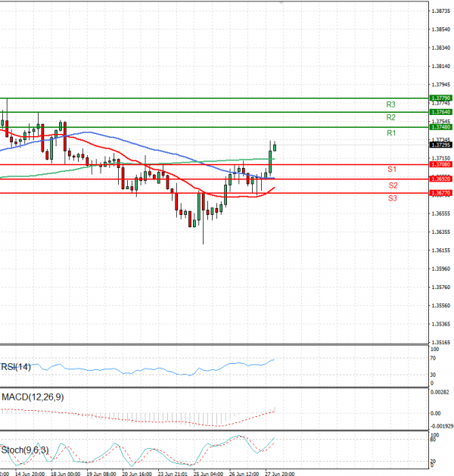Click the Stoch(9,6,3) indicator label
The image size is (454, 476).
(23, 450)
